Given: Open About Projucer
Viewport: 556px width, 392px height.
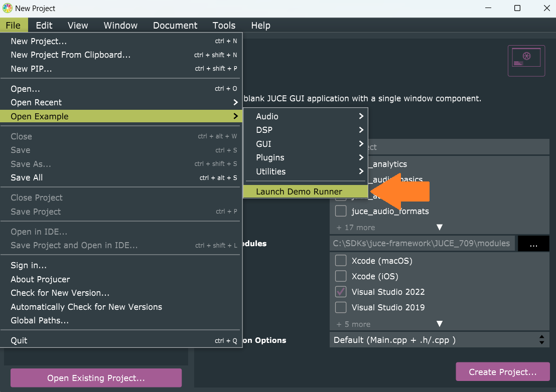Looking at the screenshot, I should (x=121, y=279).
